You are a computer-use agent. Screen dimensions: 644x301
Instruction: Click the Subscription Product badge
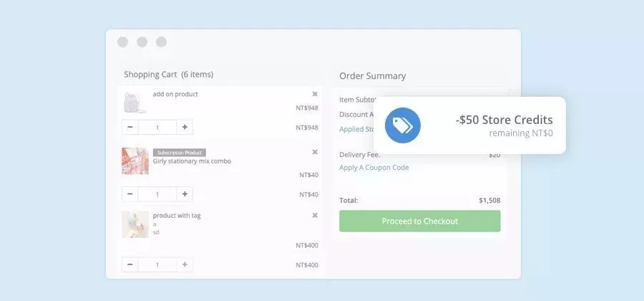pyautogui.click(x=179, y=153)
